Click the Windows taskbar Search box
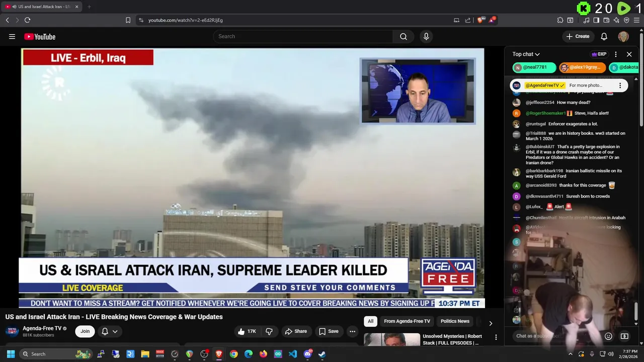The height and width of the screenshot is (362, 644). pyautogui.click(x=55, y=354)
